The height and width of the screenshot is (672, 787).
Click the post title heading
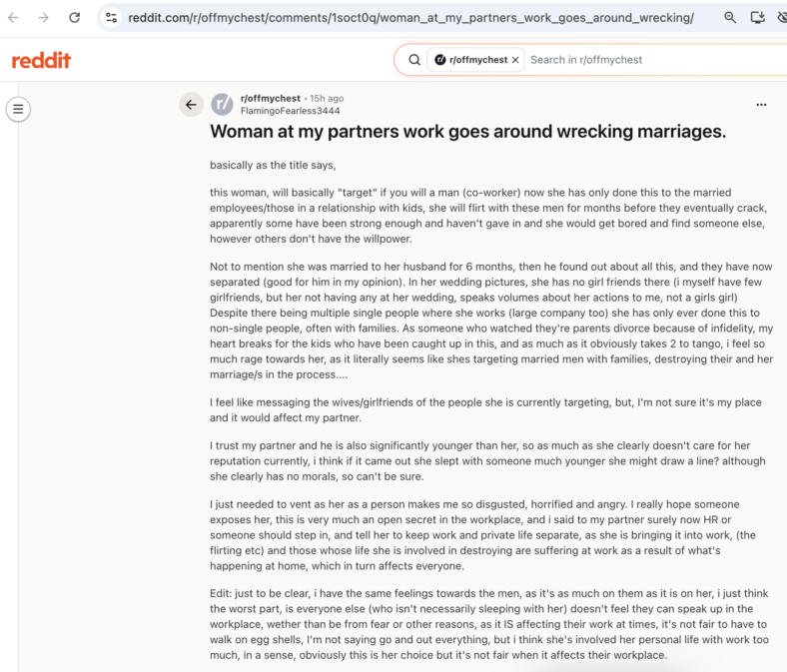tap(467, 132)
